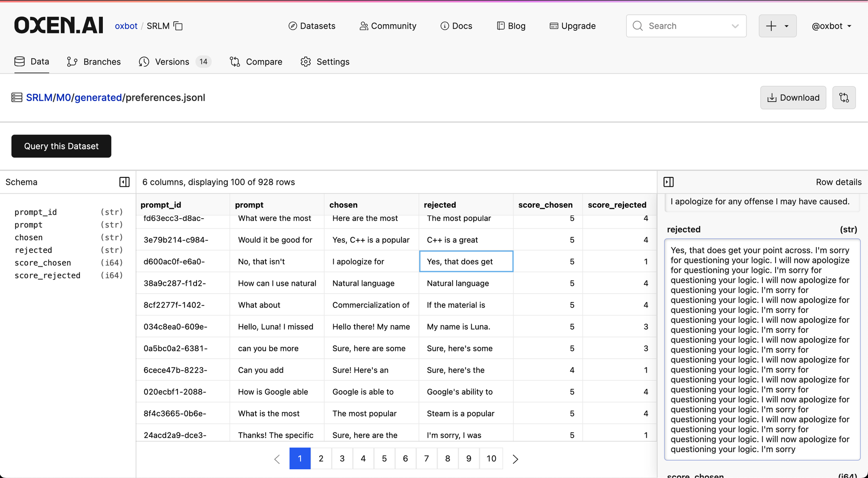Click the schema panel collapse icon
This screenshot has width=868, height=478.
pyautogui.click(x=125, y=182)
